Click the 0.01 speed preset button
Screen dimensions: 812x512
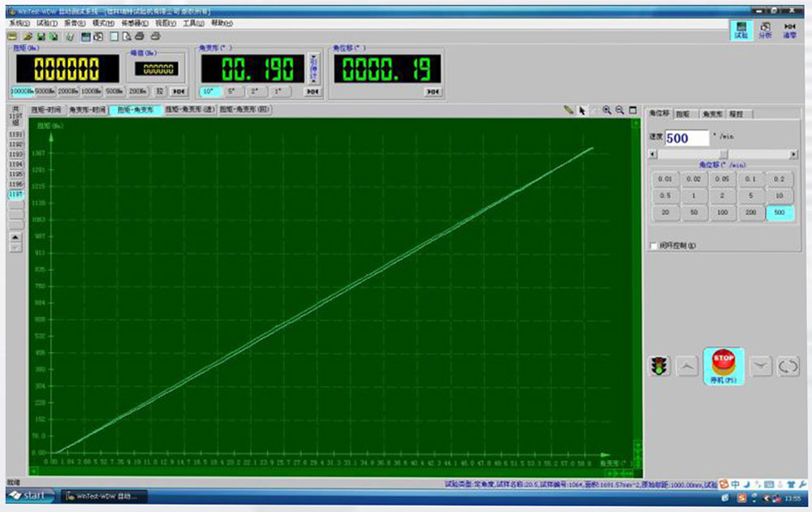coord(665,179)
